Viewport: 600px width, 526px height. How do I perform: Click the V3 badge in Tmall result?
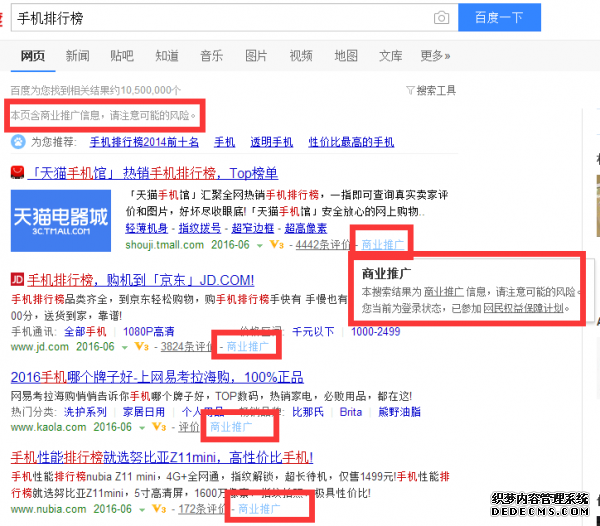277,244
